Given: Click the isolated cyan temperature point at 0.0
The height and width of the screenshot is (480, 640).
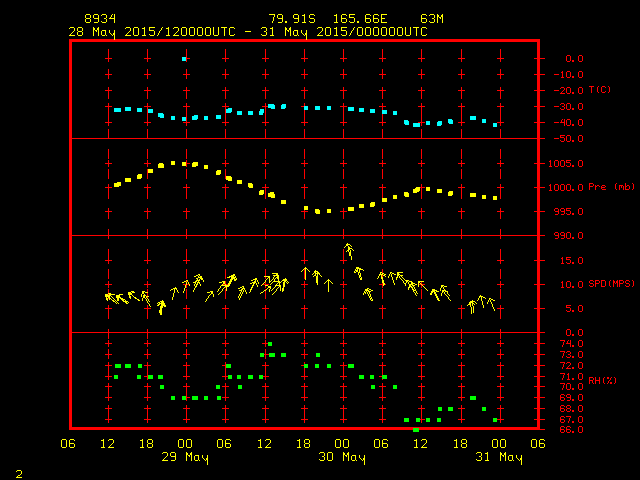Looking at the screenshot, I should click(184, 59).
